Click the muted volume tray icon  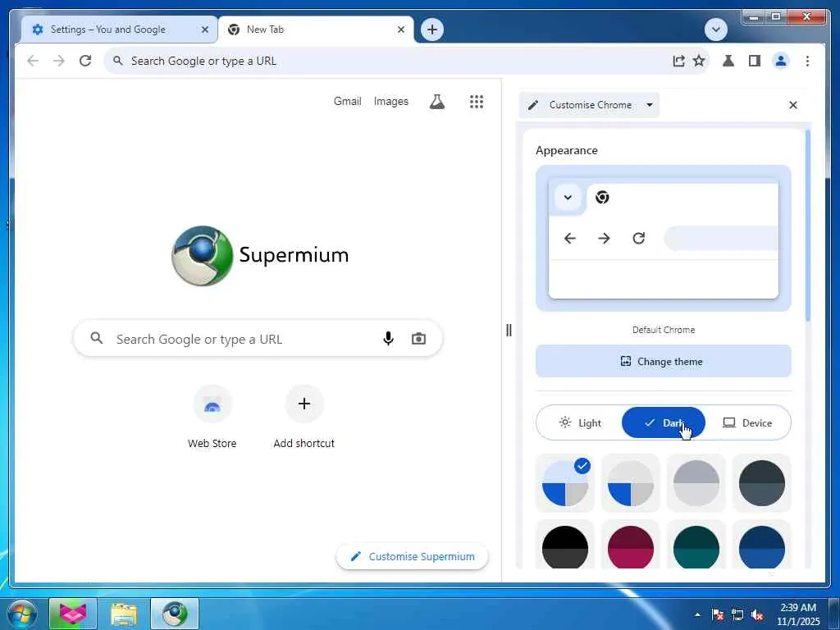pyautogui.click(x=757, y=615)
